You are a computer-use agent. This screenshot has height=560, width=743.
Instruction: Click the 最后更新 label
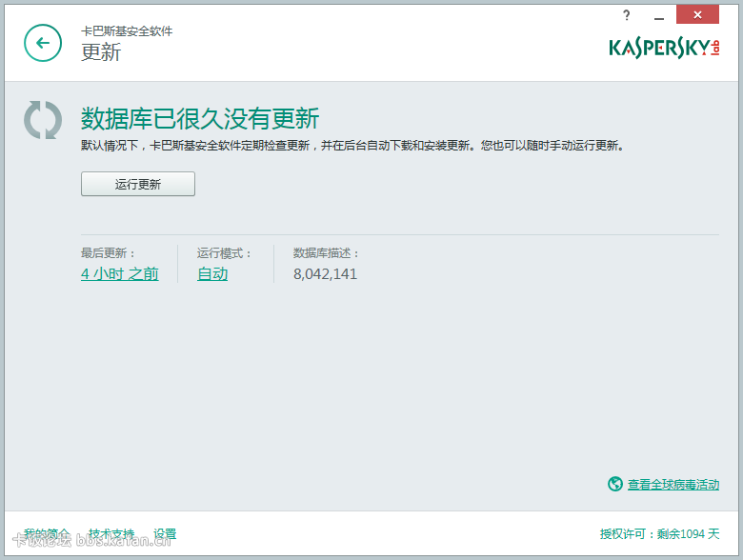click(108, 253)
